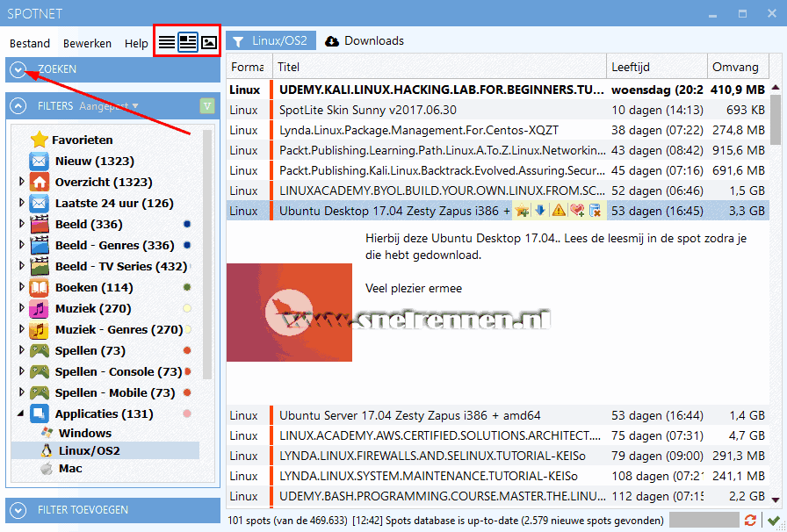Screen dimensions: 787x532
Task: Click the Muziek note icon
Action: (x=39, y=309)
